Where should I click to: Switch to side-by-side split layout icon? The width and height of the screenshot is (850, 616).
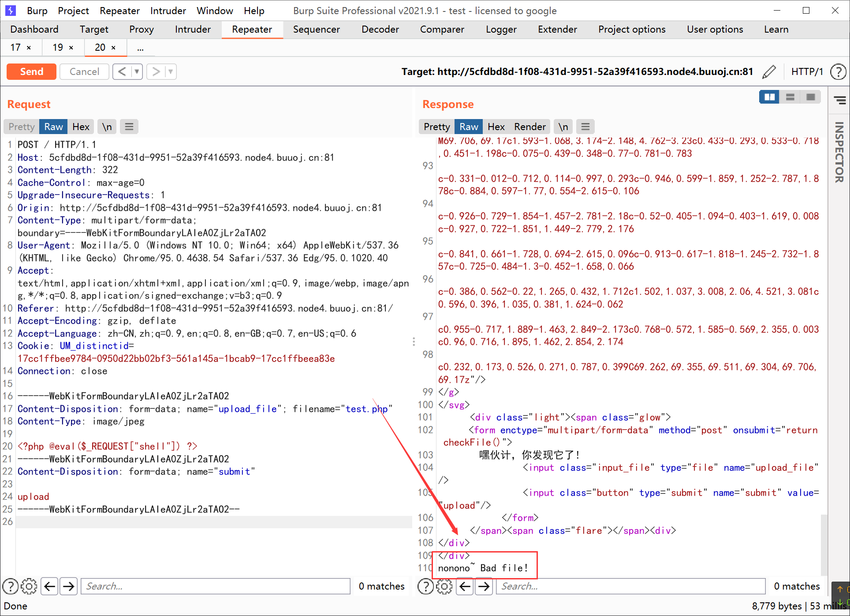click(769, 97)
